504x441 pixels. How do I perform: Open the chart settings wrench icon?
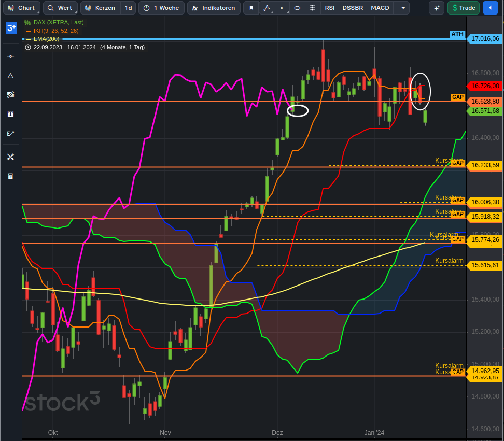tap(10, 157)
